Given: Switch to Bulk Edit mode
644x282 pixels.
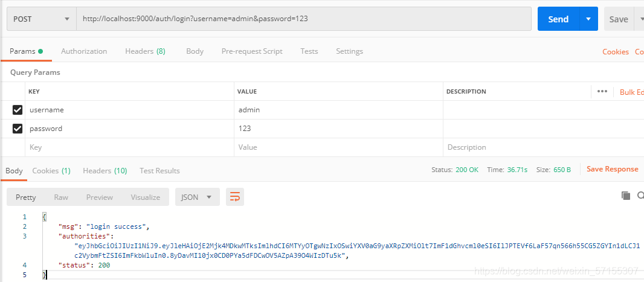Looking at the screenshot, I should pos(632,92).
